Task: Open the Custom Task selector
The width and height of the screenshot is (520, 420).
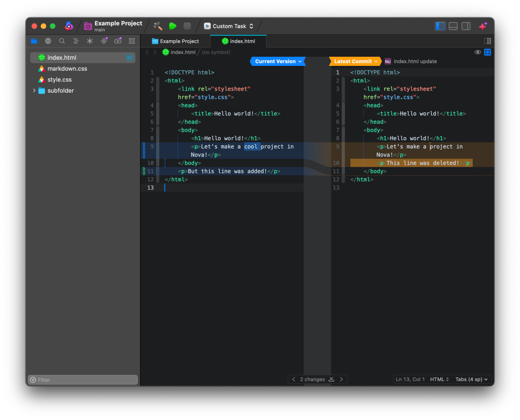Action: click(x=229, y=26)
